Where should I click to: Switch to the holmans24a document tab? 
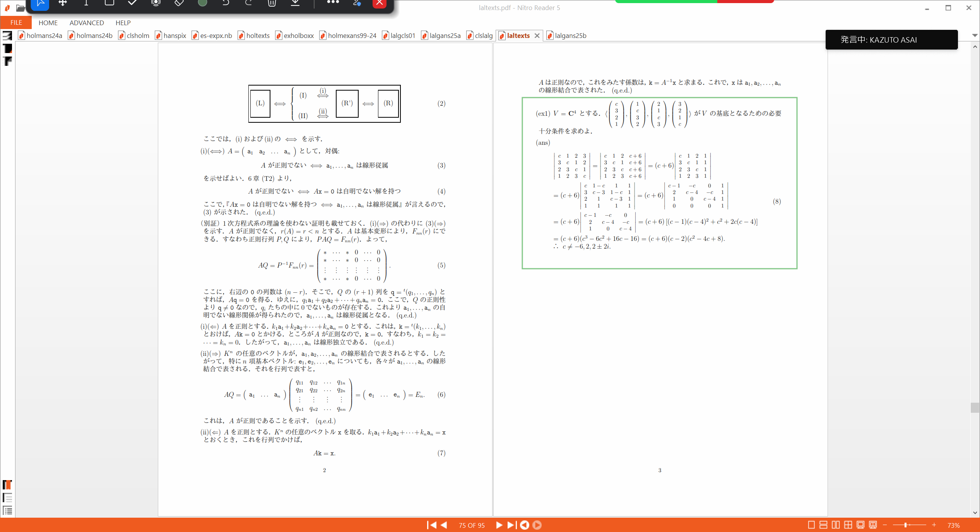click(x=40, y=36)
